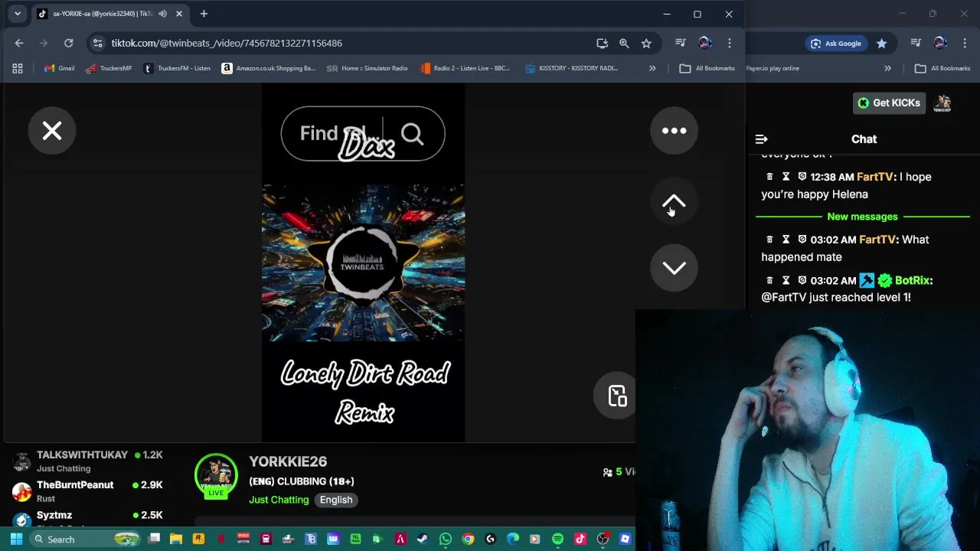This screenshot has height=551, width=980.
Task: Toggle bookmark star in back Chrome window
Action: point(882,44)
